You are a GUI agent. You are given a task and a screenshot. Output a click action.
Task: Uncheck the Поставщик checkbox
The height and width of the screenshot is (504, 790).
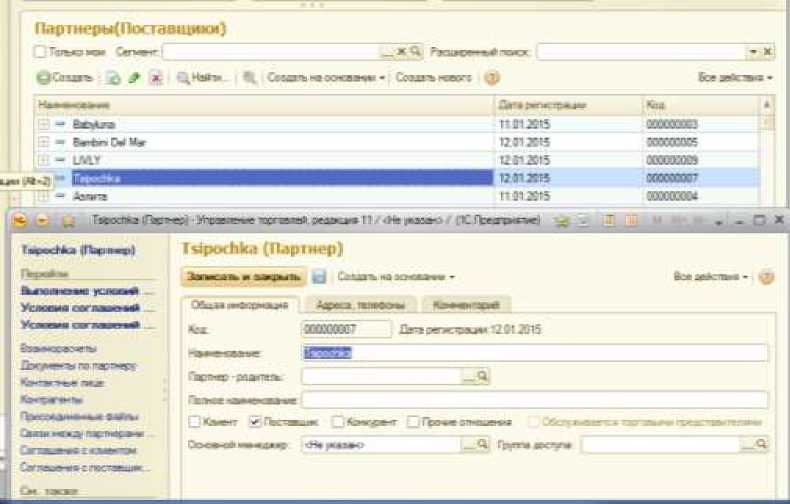(255, 421)
